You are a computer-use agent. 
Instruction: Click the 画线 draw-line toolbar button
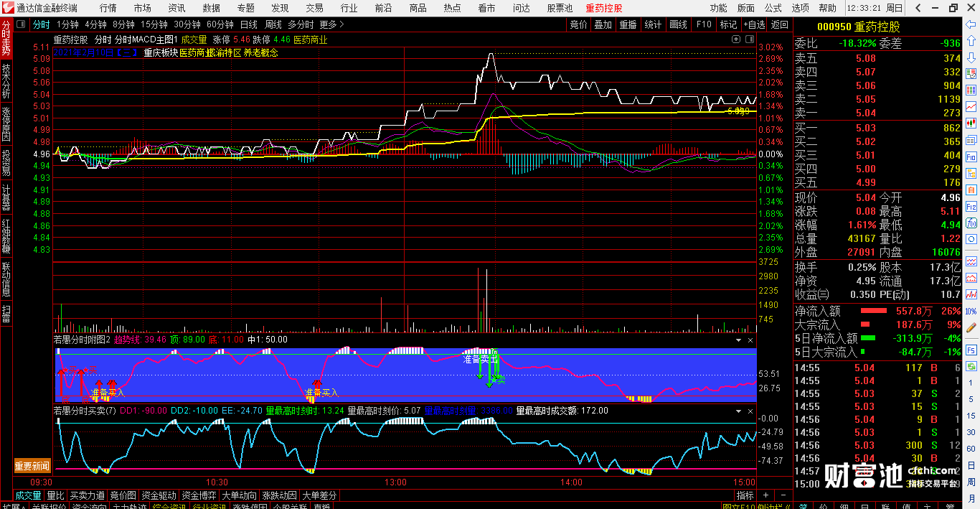pos(678,24)
